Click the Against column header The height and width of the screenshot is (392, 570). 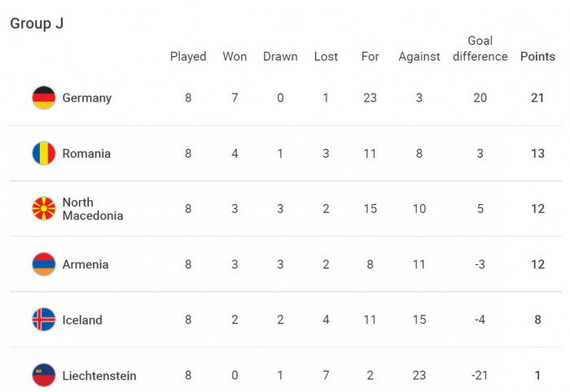click(x=419, y=57)
